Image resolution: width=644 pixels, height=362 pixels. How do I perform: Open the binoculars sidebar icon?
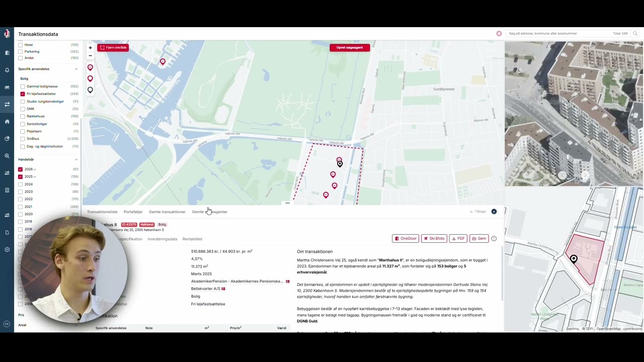tap(7, 87)
